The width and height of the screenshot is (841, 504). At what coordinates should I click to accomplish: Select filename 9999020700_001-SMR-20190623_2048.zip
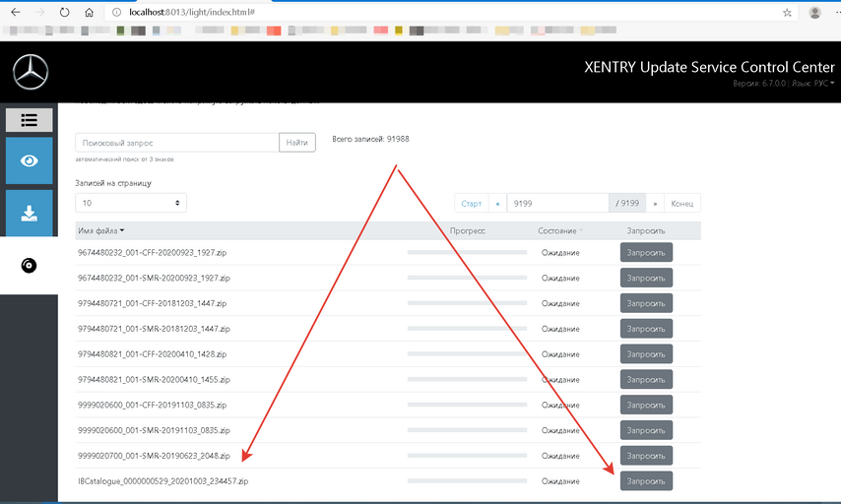coord(154,456)
